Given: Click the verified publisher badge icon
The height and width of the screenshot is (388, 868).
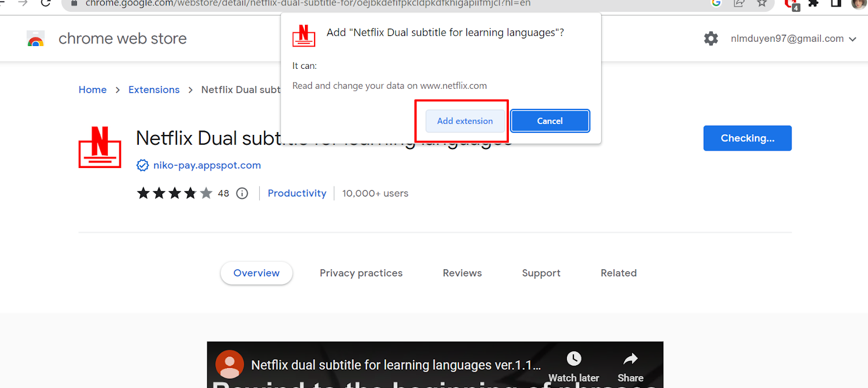Looking at the screenshot, I should (x=143, y=165).
